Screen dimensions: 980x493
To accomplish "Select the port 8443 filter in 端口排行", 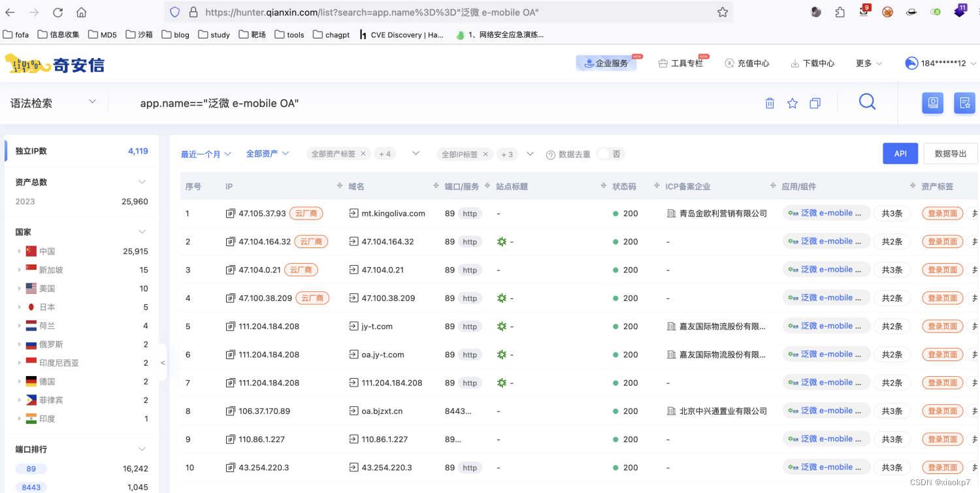I will click(x=31, y=487).
